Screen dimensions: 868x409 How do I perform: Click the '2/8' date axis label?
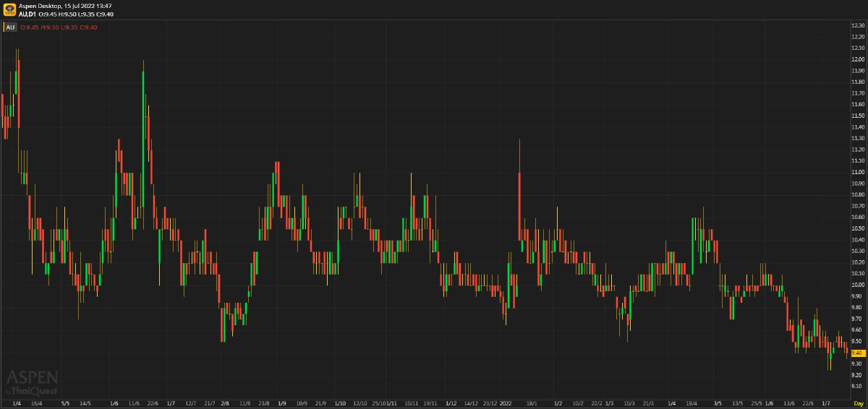[225, 402]
